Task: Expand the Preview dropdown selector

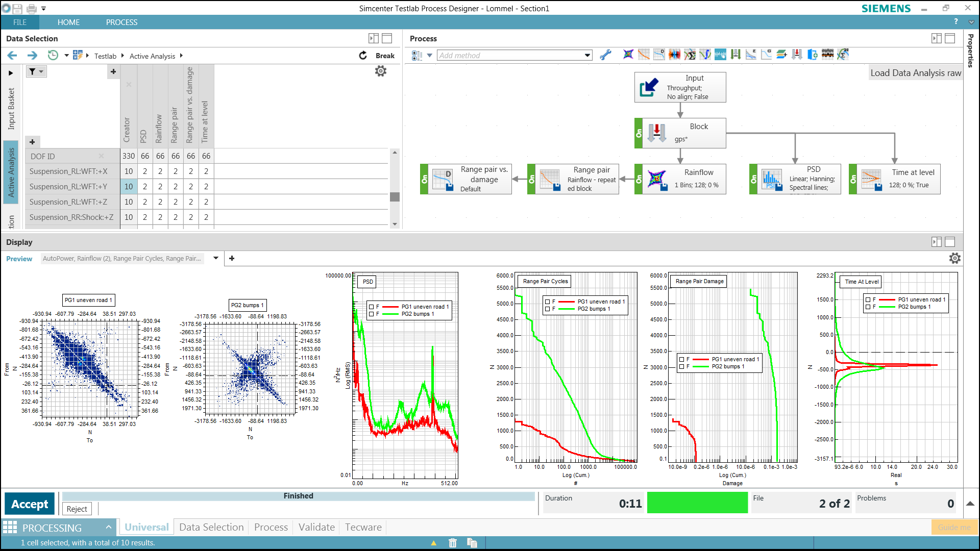Action: [215, 258]
